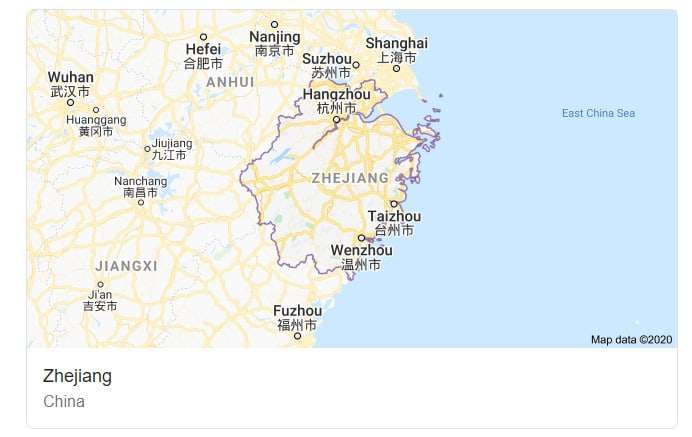Image resolution: width=692 pixels, height=437 pixels.
Task: Click the Shanghai city marker circle
Action: tap(396, 68)
